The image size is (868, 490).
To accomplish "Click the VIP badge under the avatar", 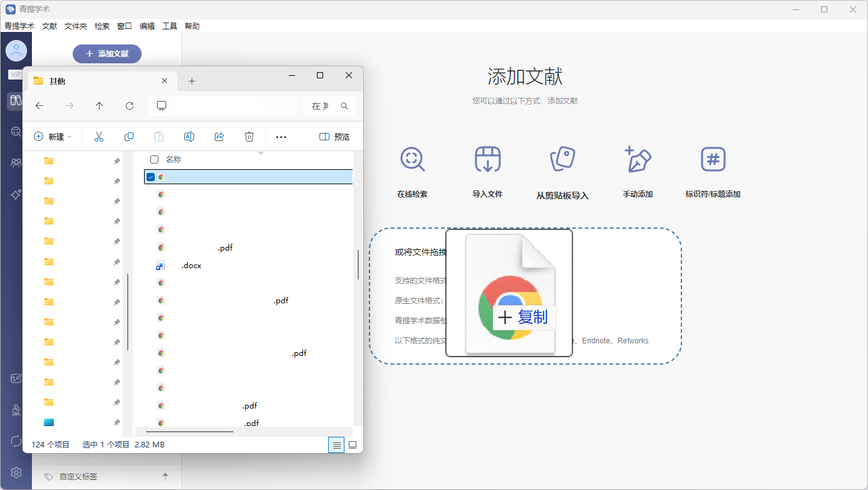I will point(14,74).
